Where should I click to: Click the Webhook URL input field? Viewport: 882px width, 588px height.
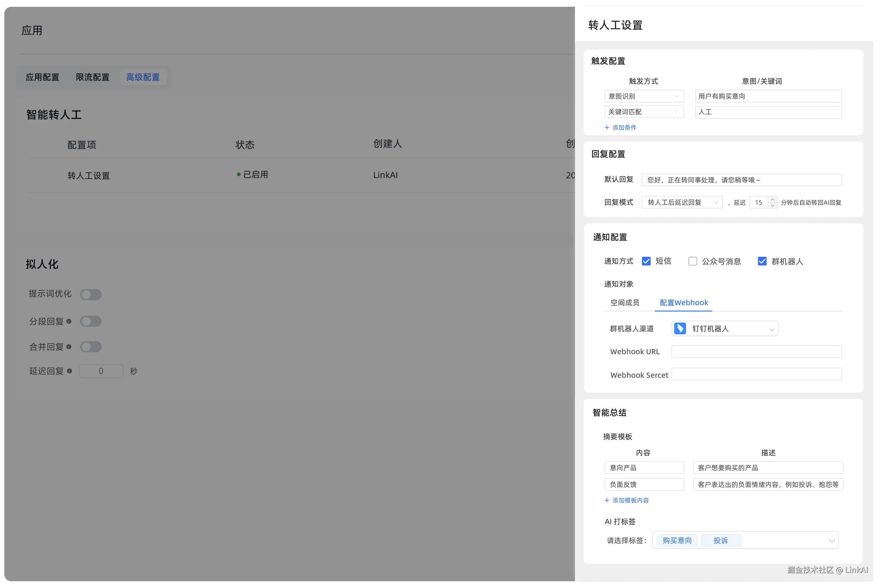click(x=756, y=352)
